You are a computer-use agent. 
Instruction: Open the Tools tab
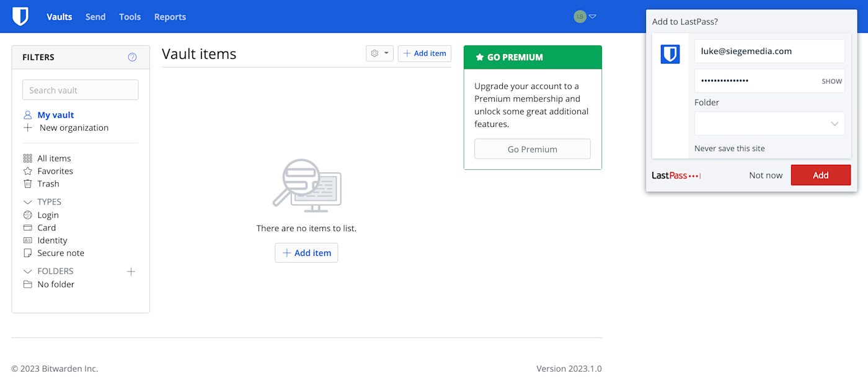click(130, 17)
